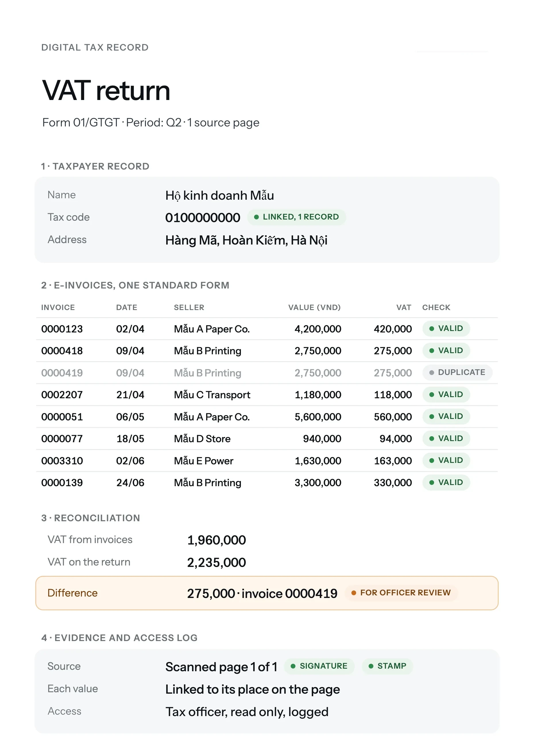Click invoice number 0003310

click(62, 461)
